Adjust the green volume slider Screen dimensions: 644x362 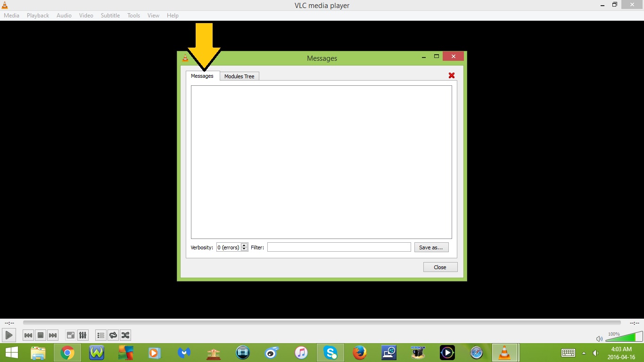coord(624,336)
